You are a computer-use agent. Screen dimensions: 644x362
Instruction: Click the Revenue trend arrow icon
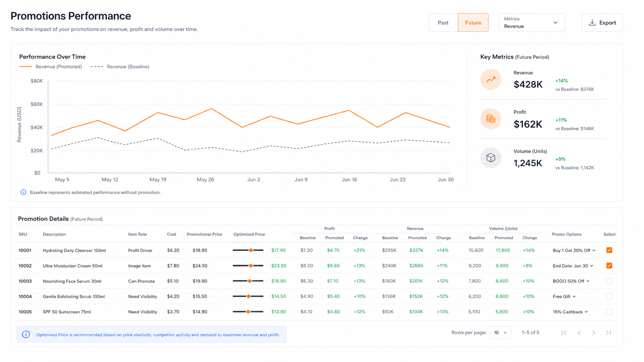coord(491,80)
